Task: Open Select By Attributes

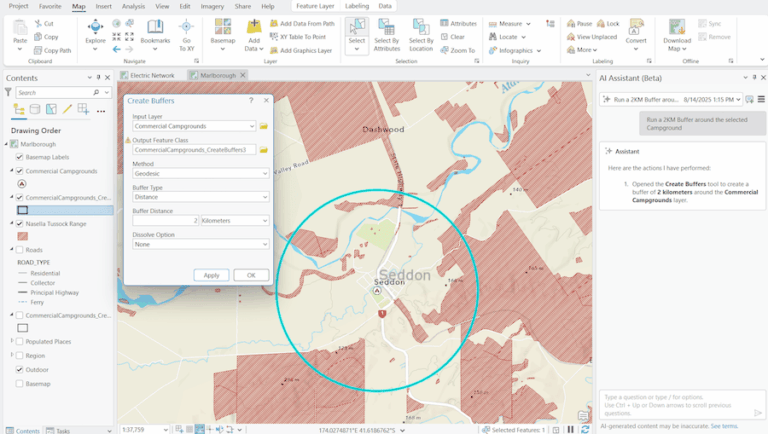Action: (x=386, y=34)
